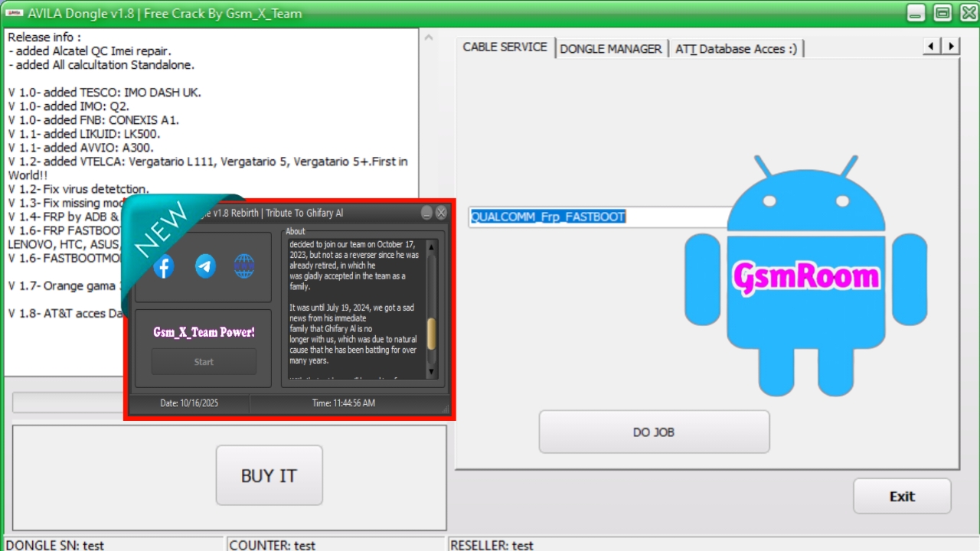This screenshot has width=980, height=551.
Task: Open the Facebook link icon
Action: [x=164, y=266]
